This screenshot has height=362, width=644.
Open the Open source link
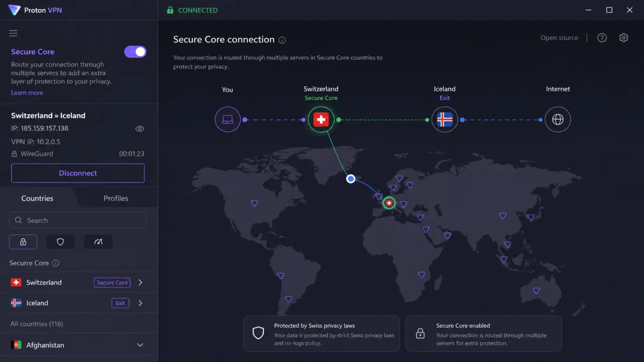(x=559, y=38)
